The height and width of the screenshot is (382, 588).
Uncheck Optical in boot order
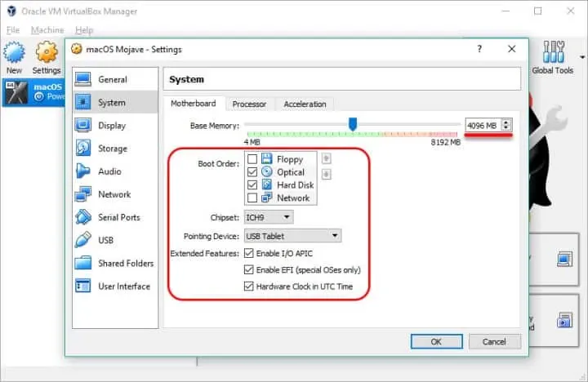point(252,171)
